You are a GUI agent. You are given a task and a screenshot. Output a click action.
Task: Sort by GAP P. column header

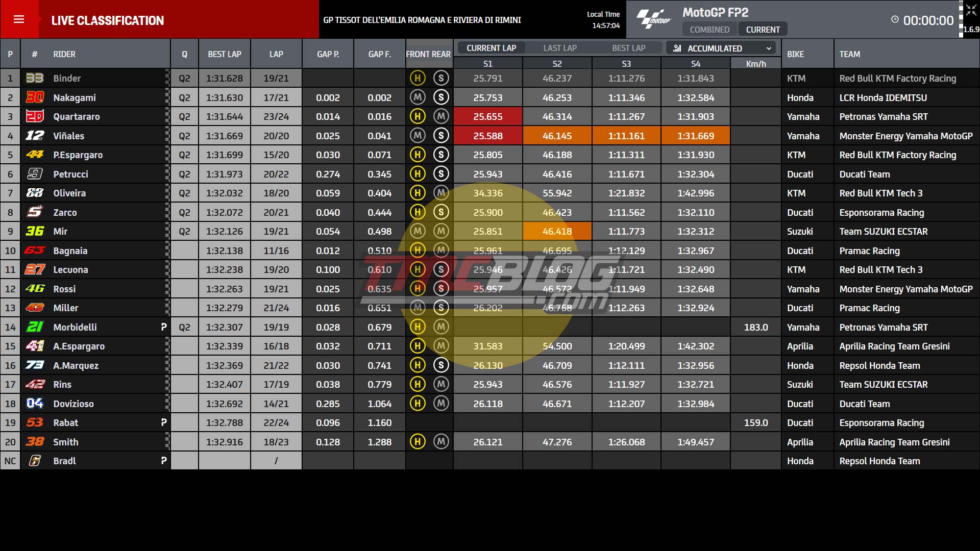pos(328,54)
